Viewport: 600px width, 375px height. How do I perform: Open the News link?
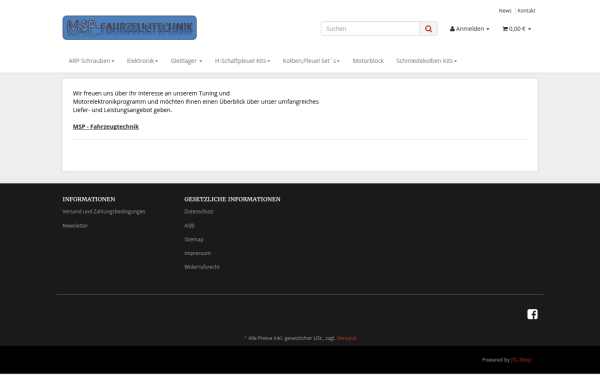[x=505, y=11]
